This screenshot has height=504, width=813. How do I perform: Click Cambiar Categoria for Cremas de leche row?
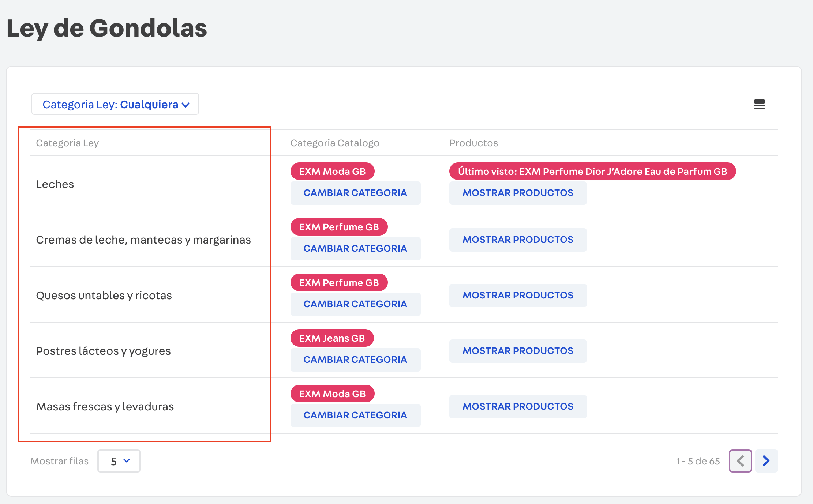(355, 249)
